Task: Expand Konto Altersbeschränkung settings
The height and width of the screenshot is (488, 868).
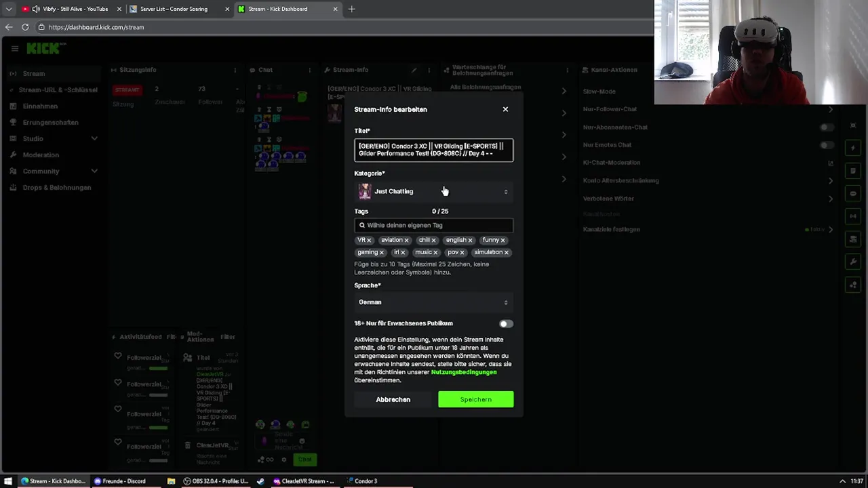Action: [831, 180]
